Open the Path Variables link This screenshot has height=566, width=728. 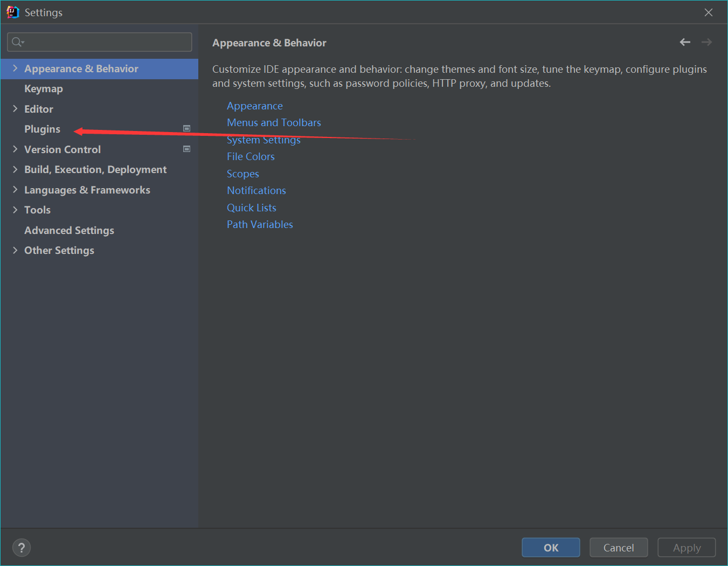coord(260,224)
